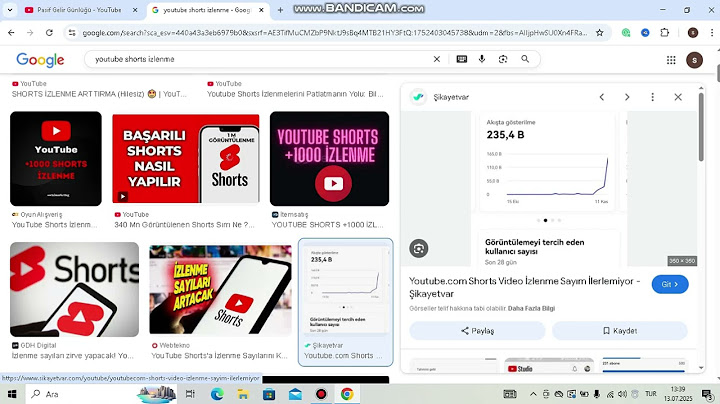
Task: Save image with Kaydet button
Action: (x=620, y=331)
